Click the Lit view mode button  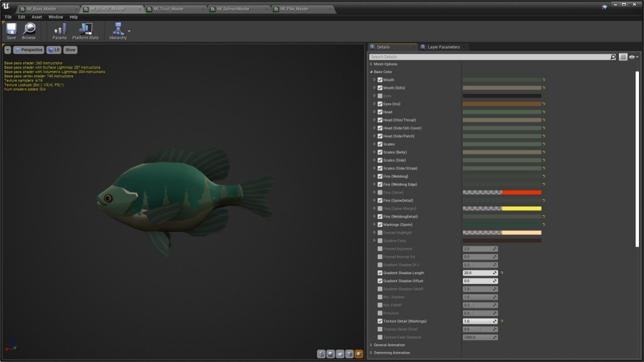[x=54, y=50]
